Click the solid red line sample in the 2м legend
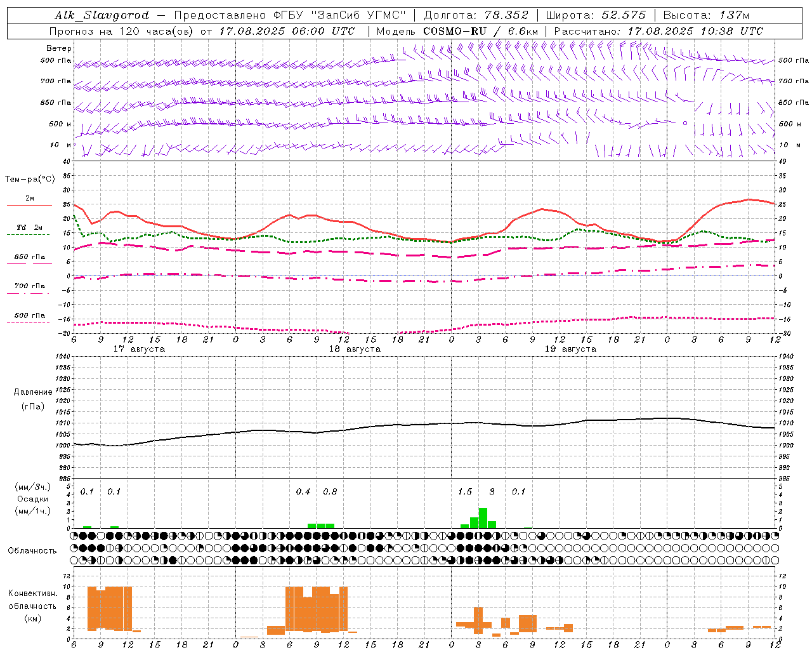Screen dimensions: 812x650 click(x=29, y=205)
